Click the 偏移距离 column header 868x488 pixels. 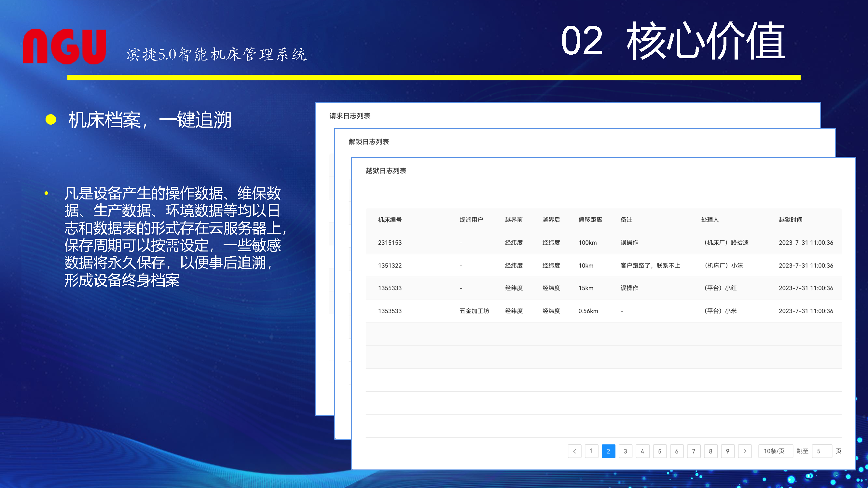[590, 220]
